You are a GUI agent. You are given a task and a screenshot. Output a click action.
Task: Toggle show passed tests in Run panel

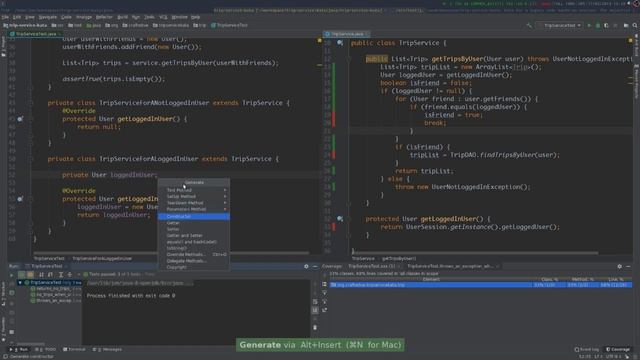click(x=22, y=275)
